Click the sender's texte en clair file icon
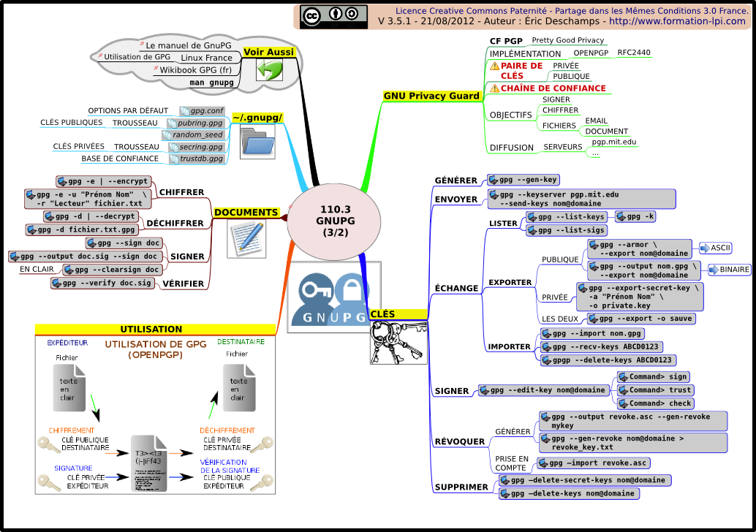This screenshot has width=756, height=532. coord(69,388)
